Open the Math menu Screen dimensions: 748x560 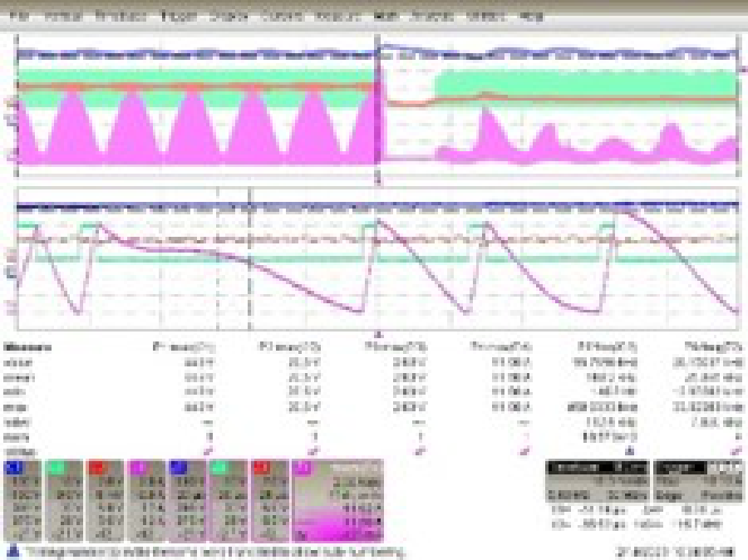[385, 16]
